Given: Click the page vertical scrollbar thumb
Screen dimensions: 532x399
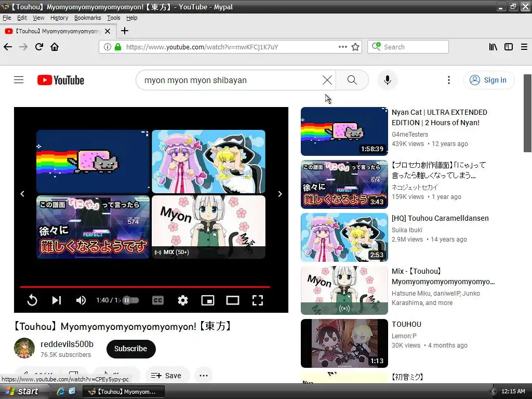Looking at the screenshot, I should 527,113.
